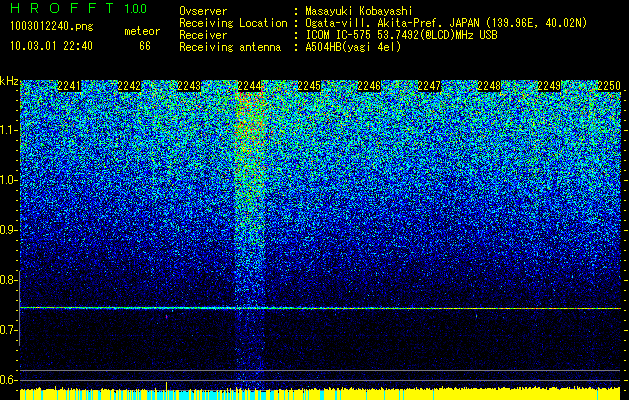This screenshot has height=400, width=629.
Task: Click the 2250 time marker label
Action: point(609,86)
